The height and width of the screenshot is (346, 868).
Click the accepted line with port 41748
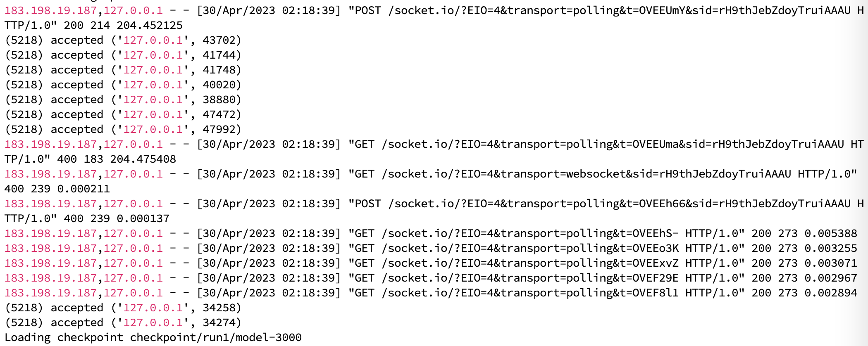(x=123, y=70)
